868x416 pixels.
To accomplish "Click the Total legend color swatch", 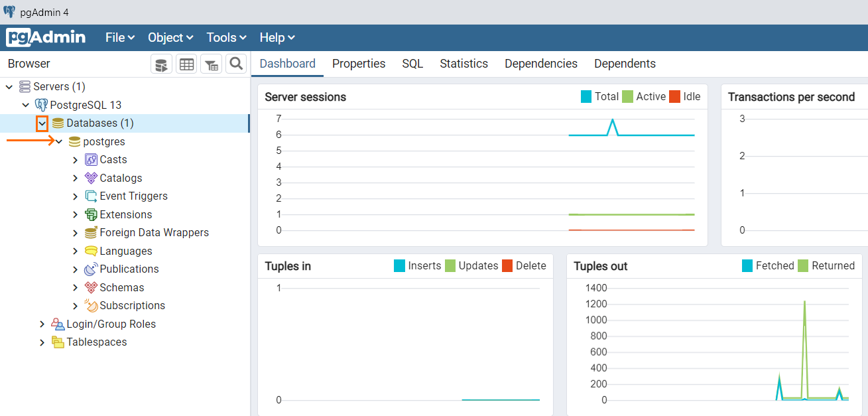I will [x=586, y=97].
